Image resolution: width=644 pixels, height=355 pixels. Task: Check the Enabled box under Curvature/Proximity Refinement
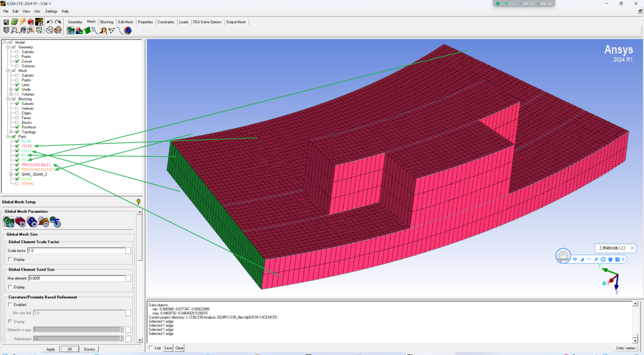(10, 304)
